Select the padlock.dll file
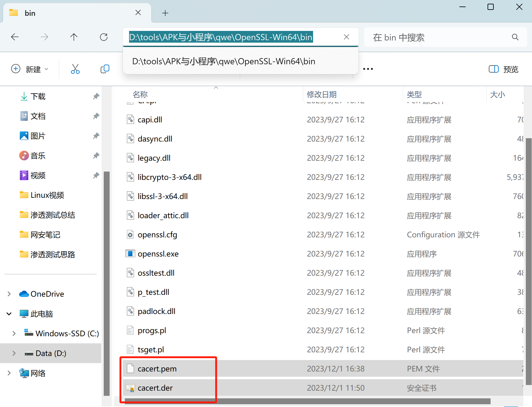This screenshot has width=532, height=407. point(157,311)
